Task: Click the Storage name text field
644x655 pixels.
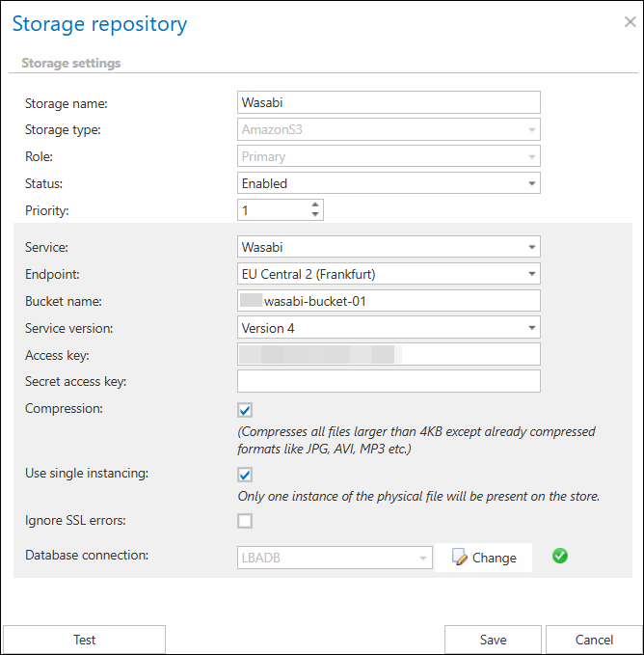Action: 388,102
